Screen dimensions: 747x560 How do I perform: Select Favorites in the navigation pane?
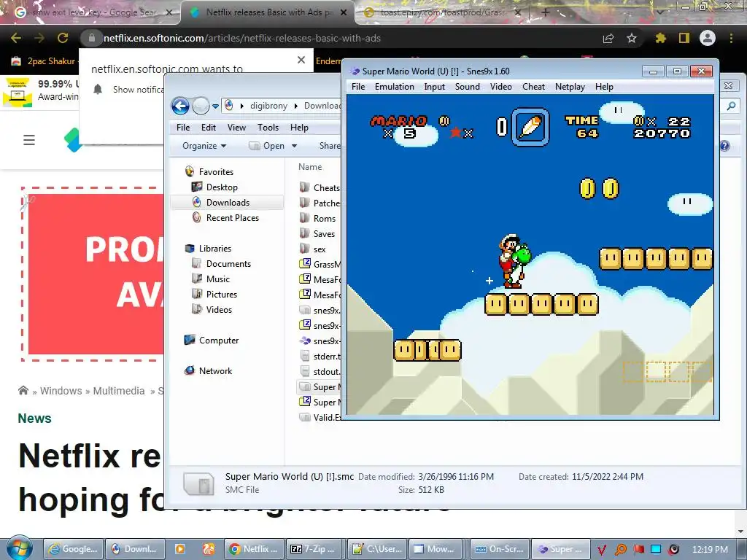(216, 172)
